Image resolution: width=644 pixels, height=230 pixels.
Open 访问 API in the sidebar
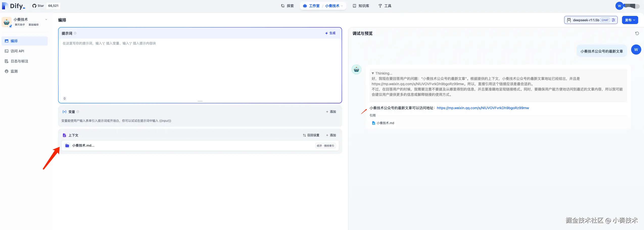pyautogui.click(x=25, y=51)
